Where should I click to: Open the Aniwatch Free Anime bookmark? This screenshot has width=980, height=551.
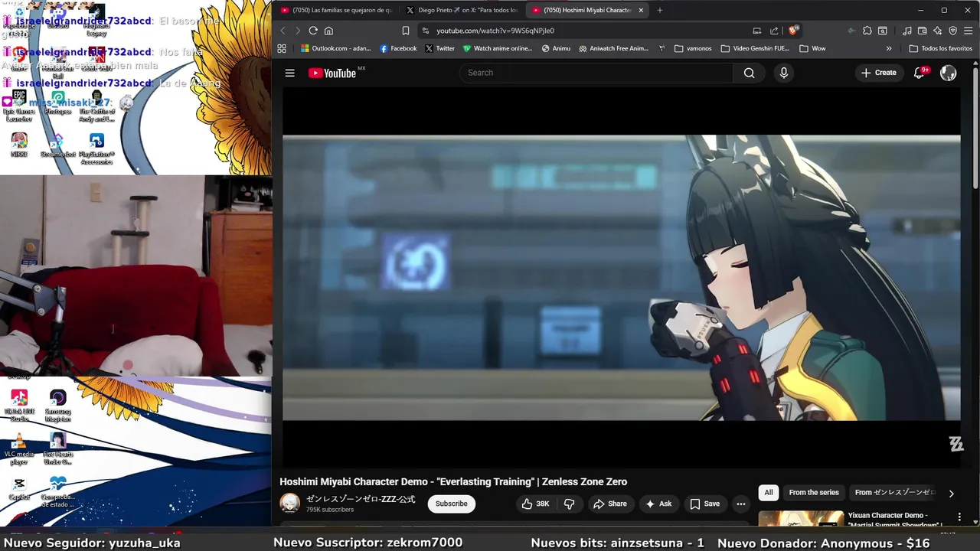click(613, 48)
